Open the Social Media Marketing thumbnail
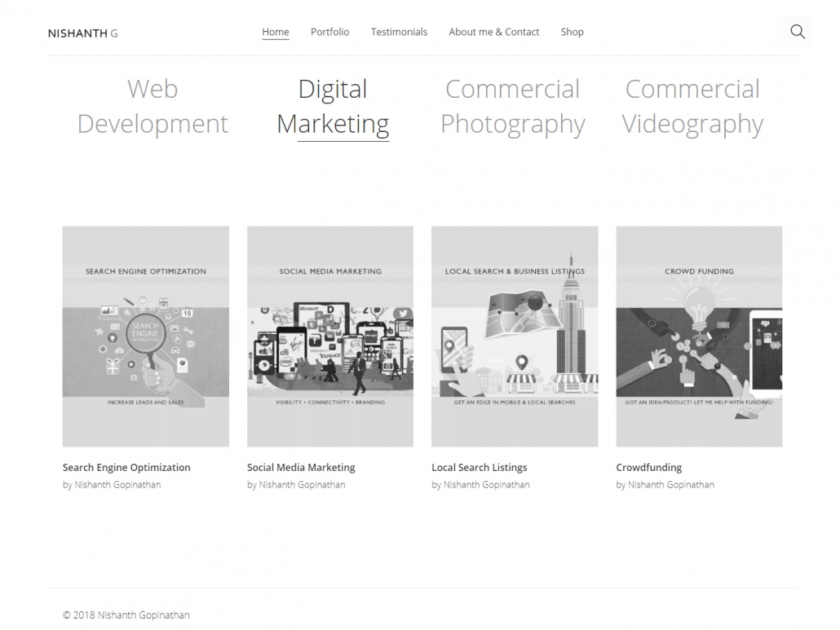 point(330,336)
